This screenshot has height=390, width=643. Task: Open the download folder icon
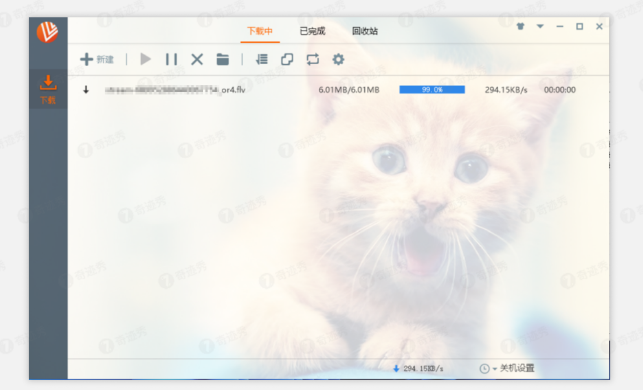(x=223, y=59)
